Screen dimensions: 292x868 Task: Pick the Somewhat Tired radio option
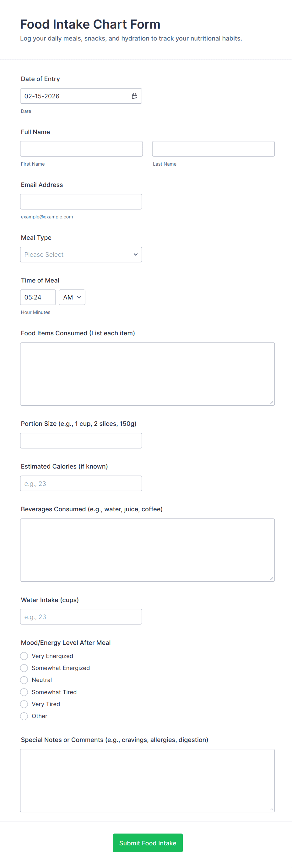24,692
